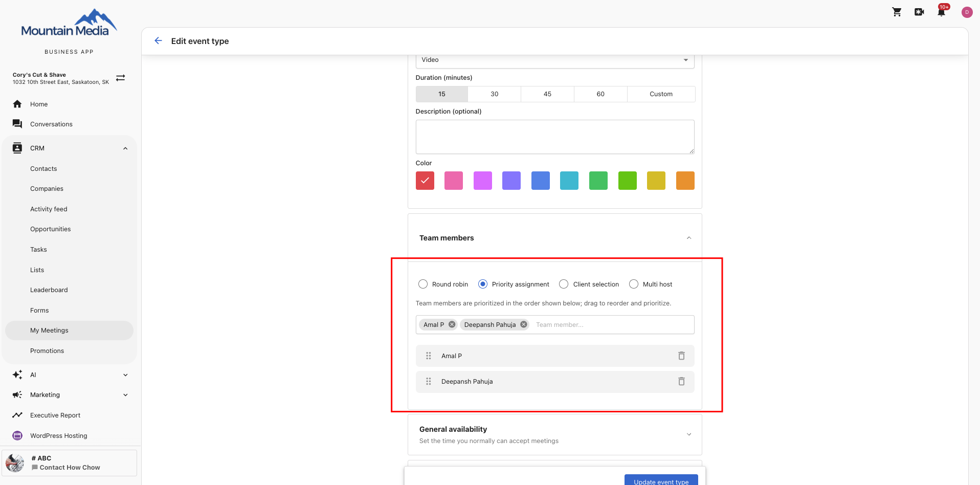
Task: Click the Conversations chat icon
Action: [17, 124]
